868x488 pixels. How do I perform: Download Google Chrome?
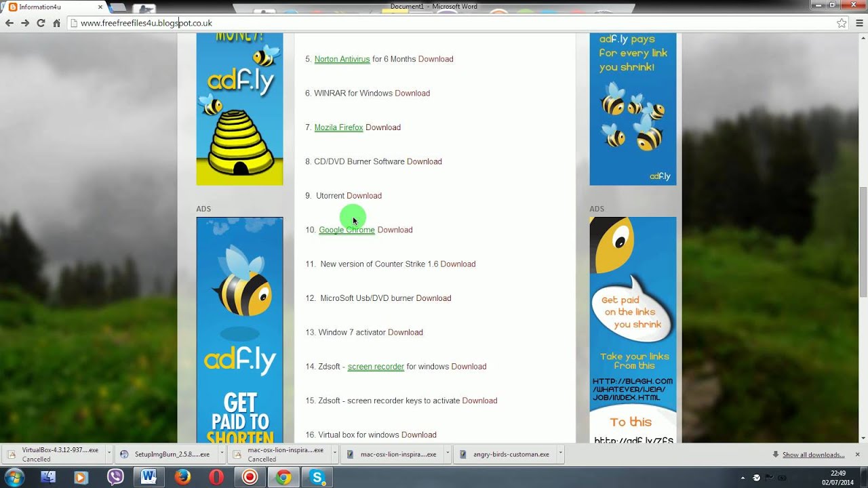click(x=395, y=230)
